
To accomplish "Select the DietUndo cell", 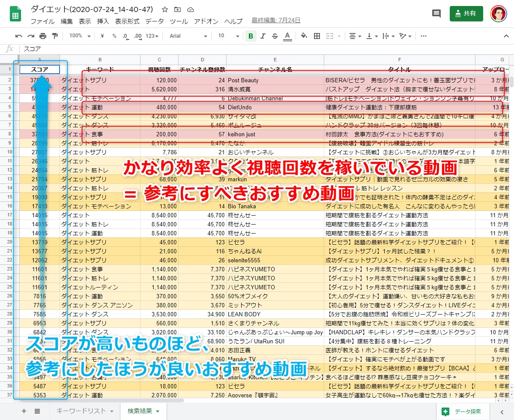I will pos(275,107).
